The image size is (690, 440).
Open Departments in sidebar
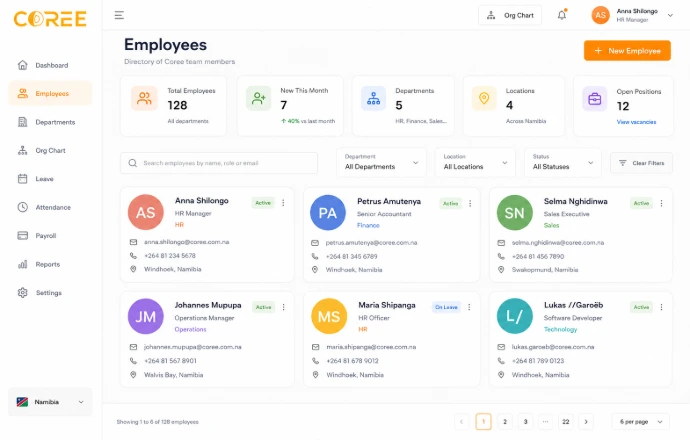[50, 122]
